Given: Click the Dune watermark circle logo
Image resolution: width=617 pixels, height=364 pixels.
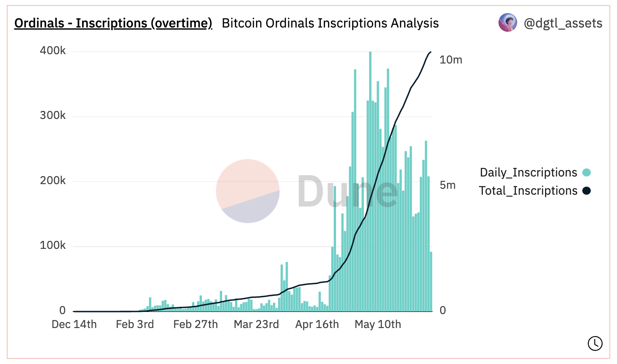Looking at the screenshot, I should point(248,191).
